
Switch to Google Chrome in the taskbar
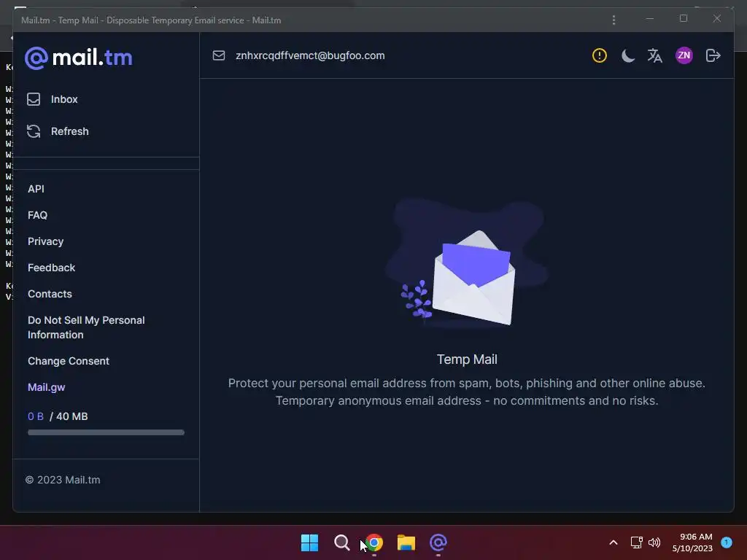(374, 542)
